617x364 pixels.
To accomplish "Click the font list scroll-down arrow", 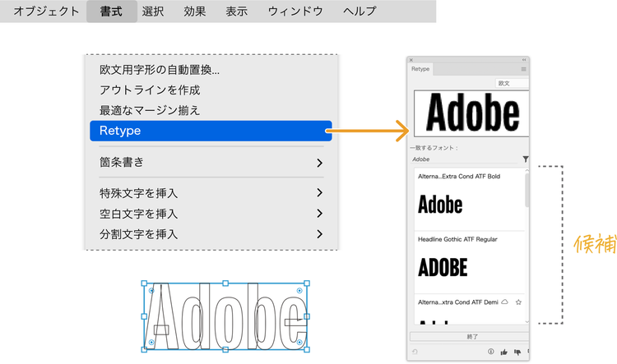I will click(527, 321).
